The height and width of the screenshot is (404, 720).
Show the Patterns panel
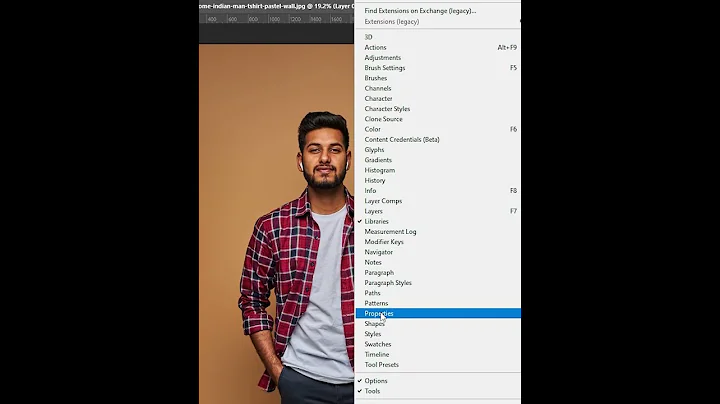tap(438, 303)
